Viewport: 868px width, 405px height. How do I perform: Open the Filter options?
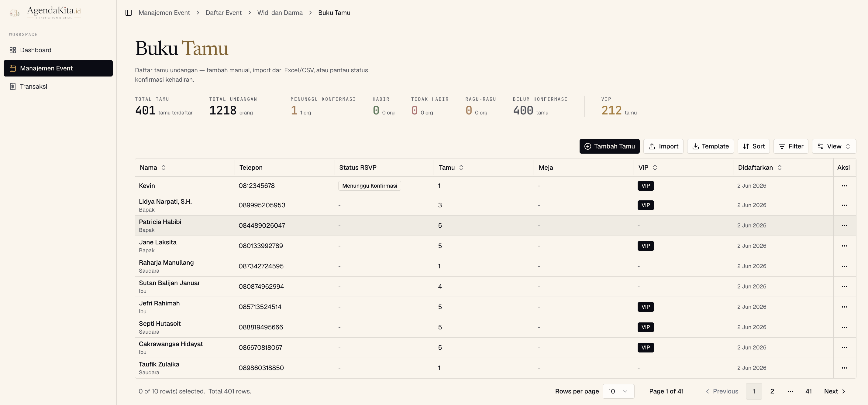coord(791,146)
